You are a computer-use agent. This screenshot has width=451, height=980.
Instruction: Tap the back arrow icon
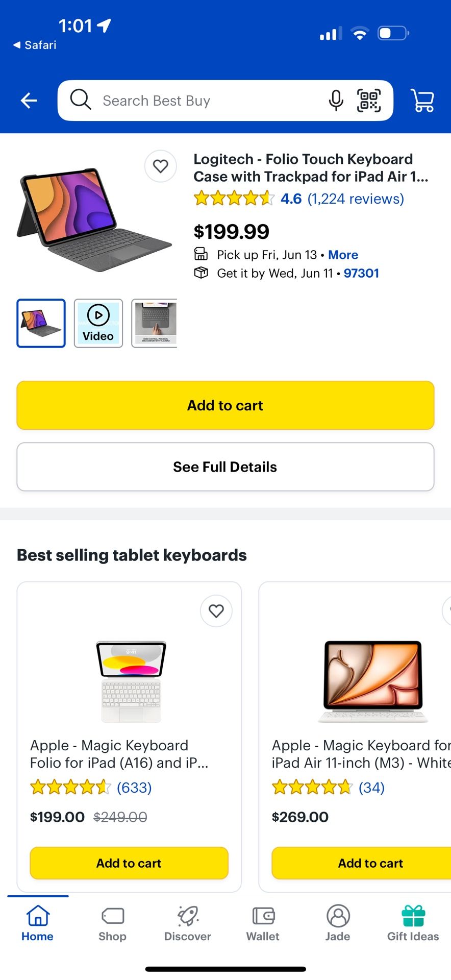pyautogui.click(x=29, y=101)
